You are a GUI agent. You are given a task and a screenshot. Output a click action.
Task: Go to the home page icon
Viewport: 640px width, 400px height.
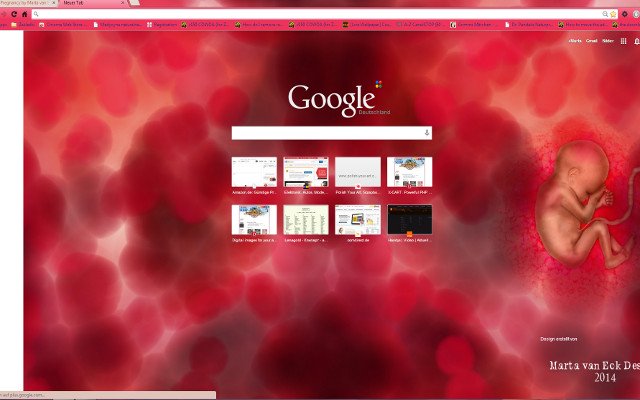tap(24, 14)
